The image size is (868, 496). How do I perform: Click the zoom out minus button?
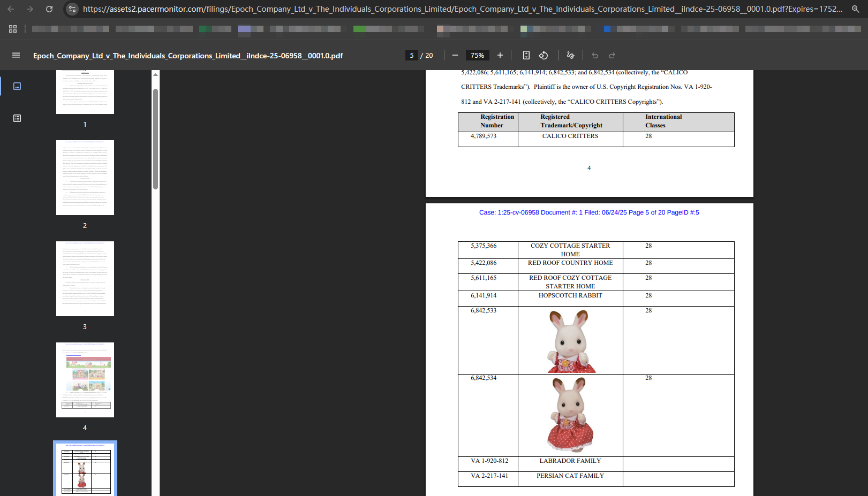(455, 55)
